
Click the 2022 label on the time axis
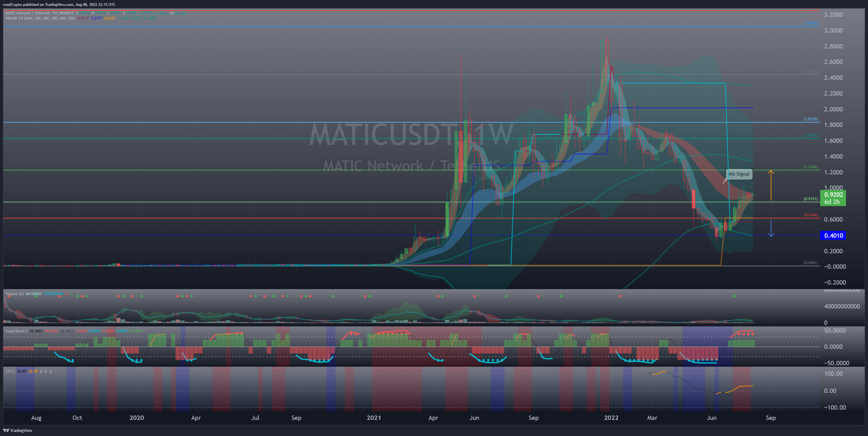coord(611,418)
